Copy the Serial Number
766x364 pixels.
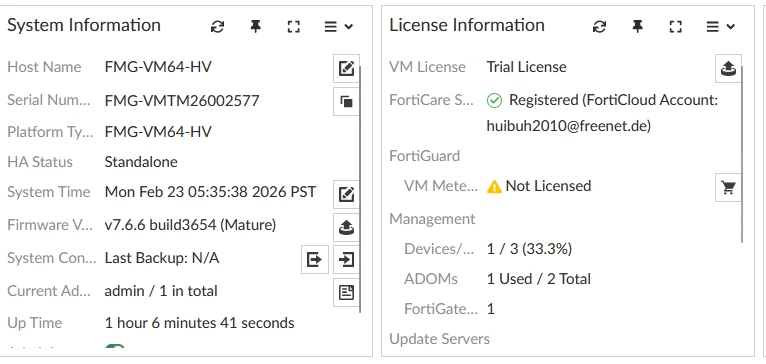(x=346, y=101)
